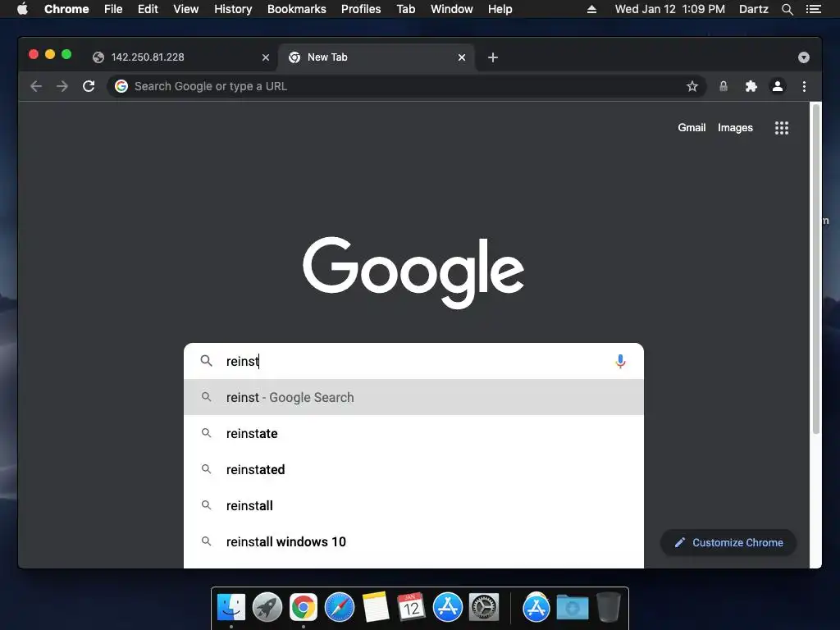The width and height of the screenshot is (840, 630).
Task: Open the Window menu
Action: (x=452, y=9)
